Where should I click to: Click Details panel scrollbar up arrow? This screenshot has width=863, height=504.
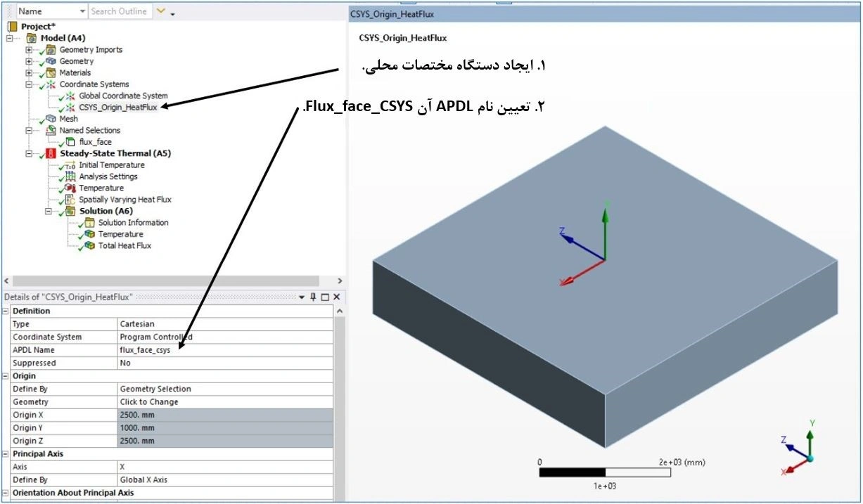pos(340,311)
